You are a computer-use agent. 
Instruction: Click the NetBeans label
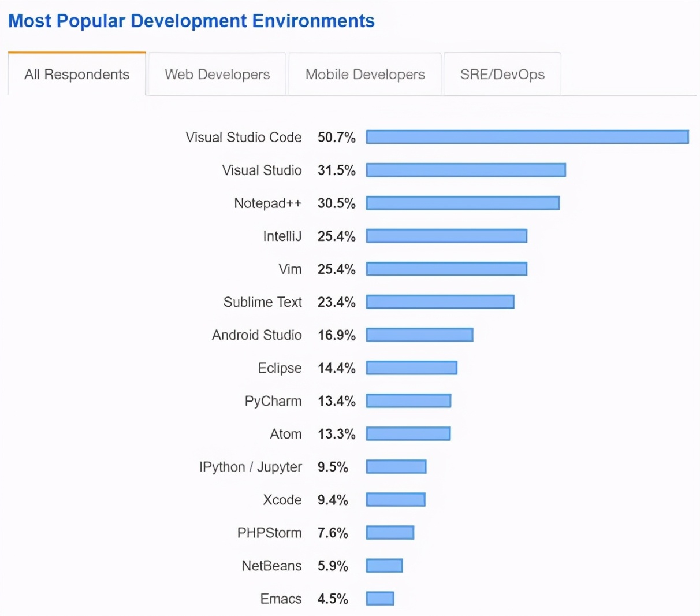[x=272, y=565]
